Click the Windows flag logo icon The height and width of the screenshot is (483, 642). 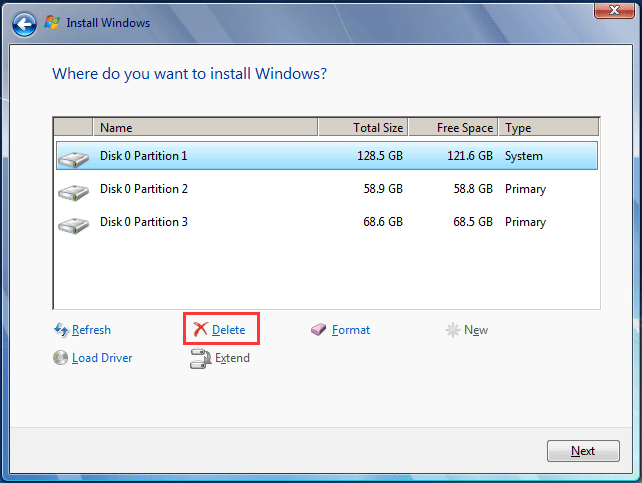tap(52, 22)
